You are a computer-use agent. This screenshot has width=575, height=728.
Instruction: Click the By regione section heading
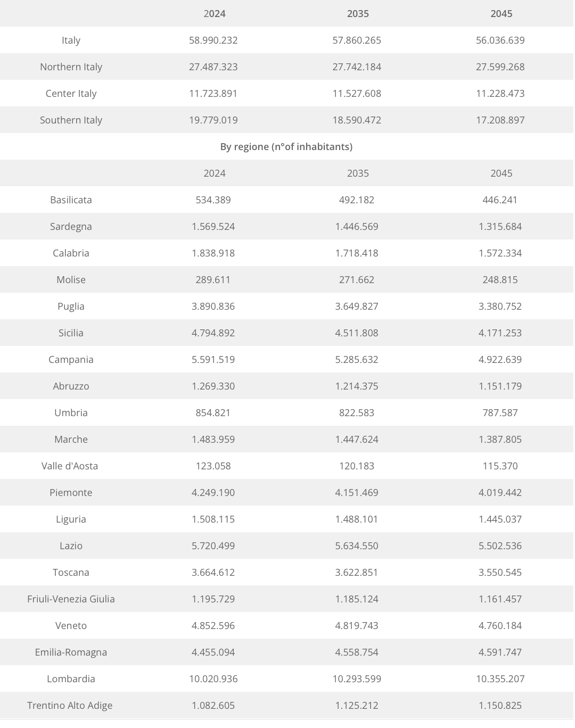pyautogui.click(x=286, y=147)
